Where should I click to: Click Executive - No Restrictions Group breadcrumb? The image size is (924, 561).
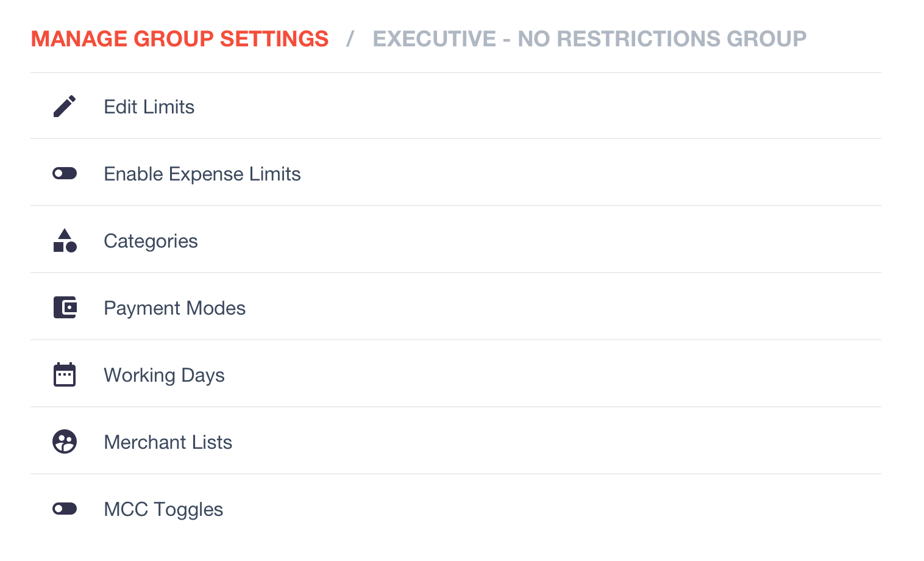click(x=589, y=38)
